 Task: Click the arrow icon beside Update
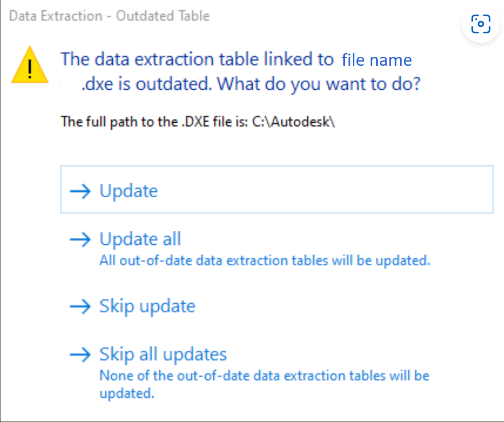(x=80, y=191)
